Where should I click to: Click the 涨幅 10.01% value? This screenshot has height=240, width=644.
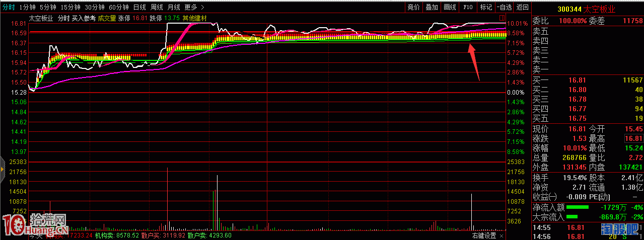pyautogui.click(x=576, y=148)
